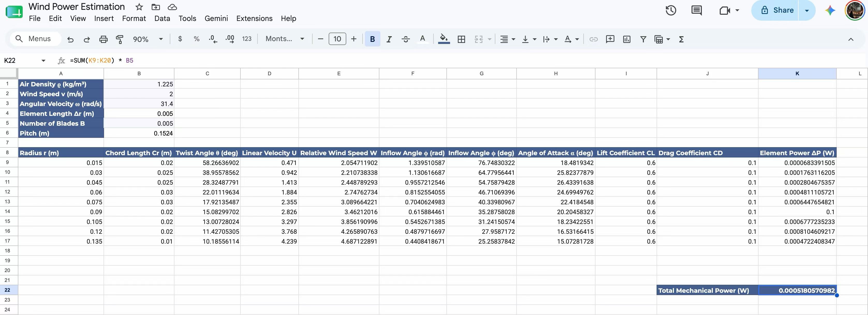Open the Extensions menu
Viewport: 868px width, 315px height.
(x=254, y=19)
